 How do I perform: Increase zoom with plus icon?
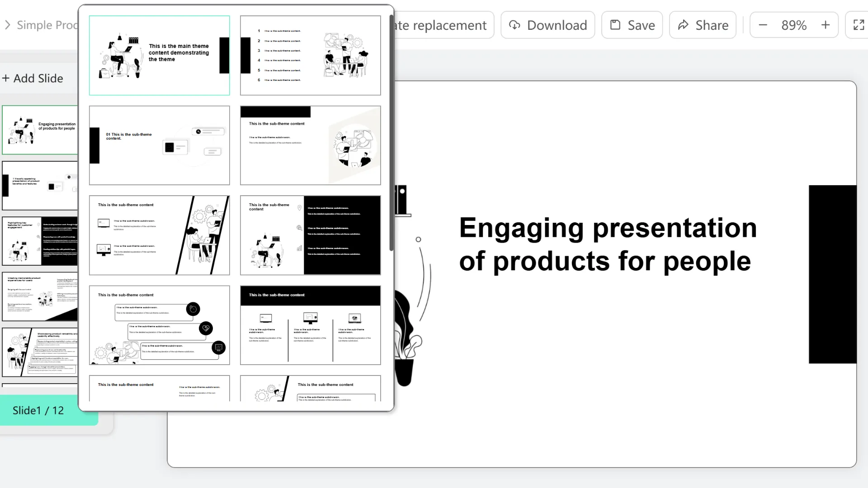click(826, 25)
